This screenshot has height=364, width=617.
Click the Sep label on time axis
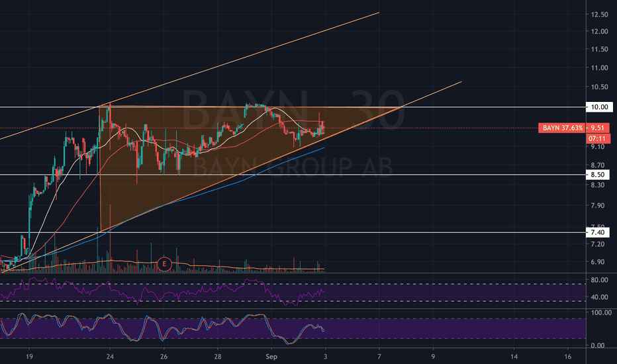click(271, 357)
